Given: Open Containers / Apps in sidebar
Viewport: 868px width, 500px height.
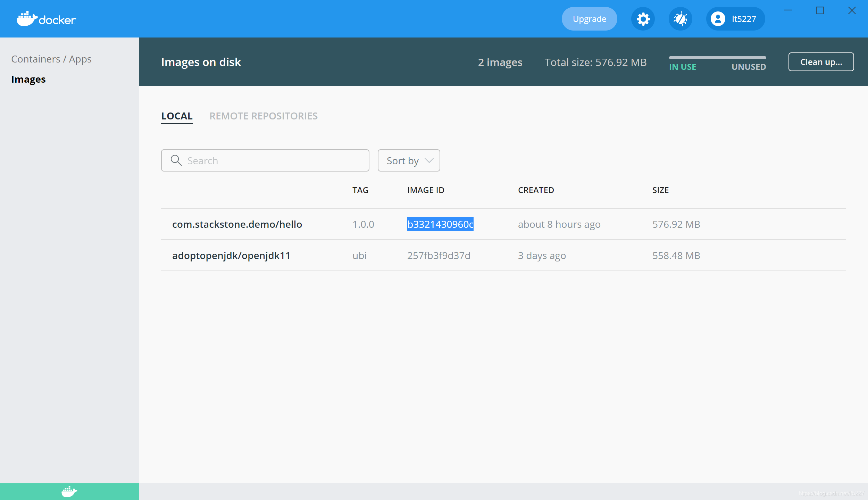Looking at the screenshot, I should click(x=51, y=59).
